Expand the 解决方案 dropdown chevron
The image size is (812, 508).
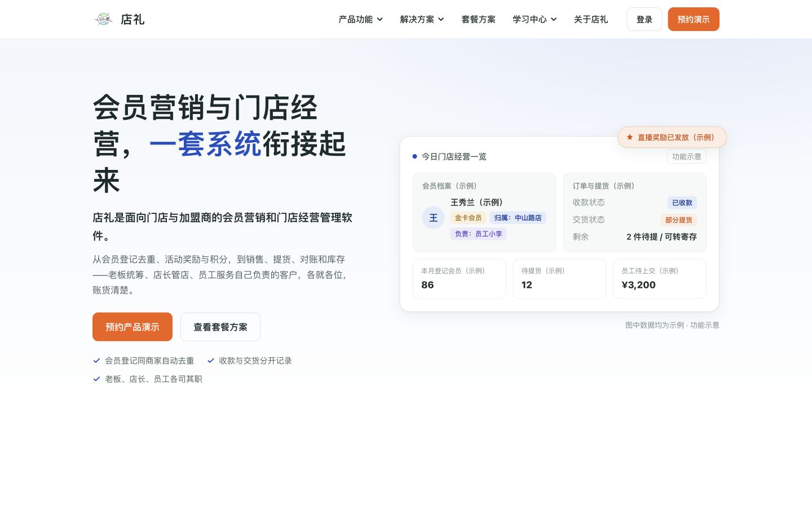coord(441,19)
